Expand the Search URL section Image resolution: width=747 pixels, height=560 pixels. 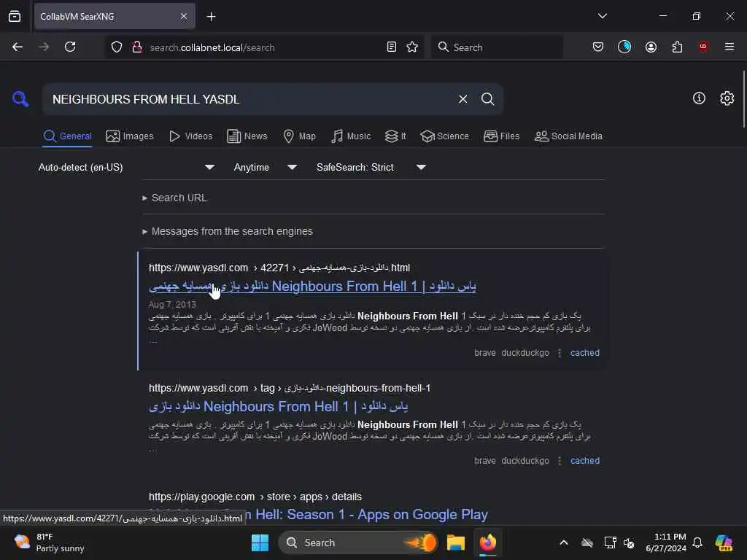[174, 198]
